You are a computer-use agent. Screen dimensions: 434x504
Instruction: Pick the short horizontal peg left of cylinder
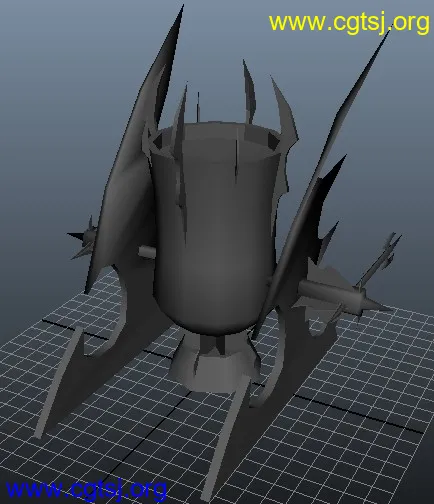(147, 252)
